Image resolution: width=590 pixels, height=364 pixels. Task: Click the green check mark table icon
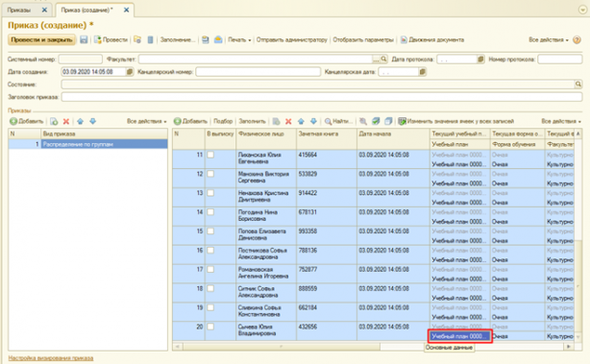[x=376, y=121]
